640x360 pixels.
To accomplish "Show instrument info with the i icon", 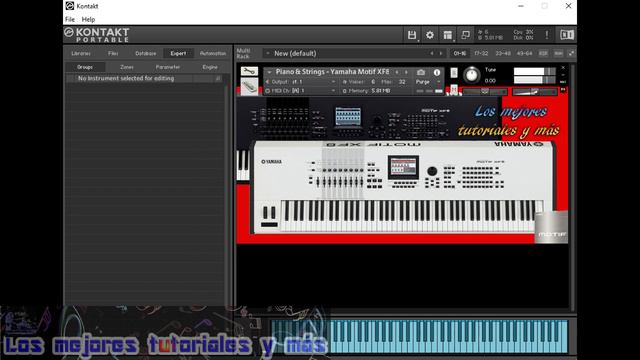I will click(437, 72).
